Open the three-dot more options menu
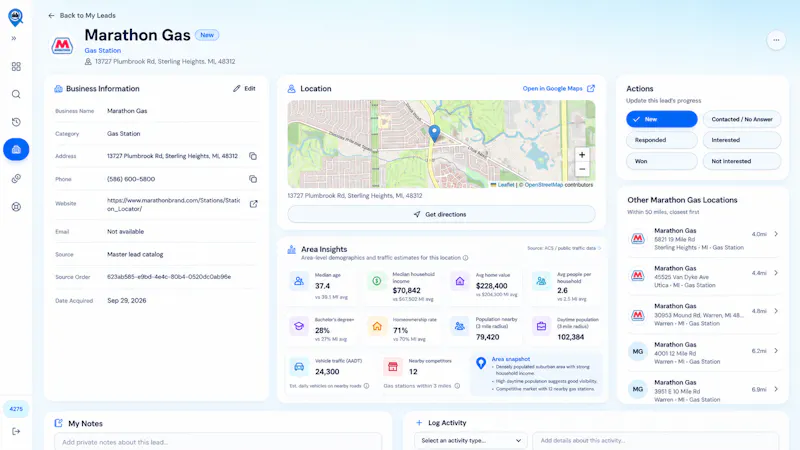Screen dimensions: 800x450 [776, 40]
